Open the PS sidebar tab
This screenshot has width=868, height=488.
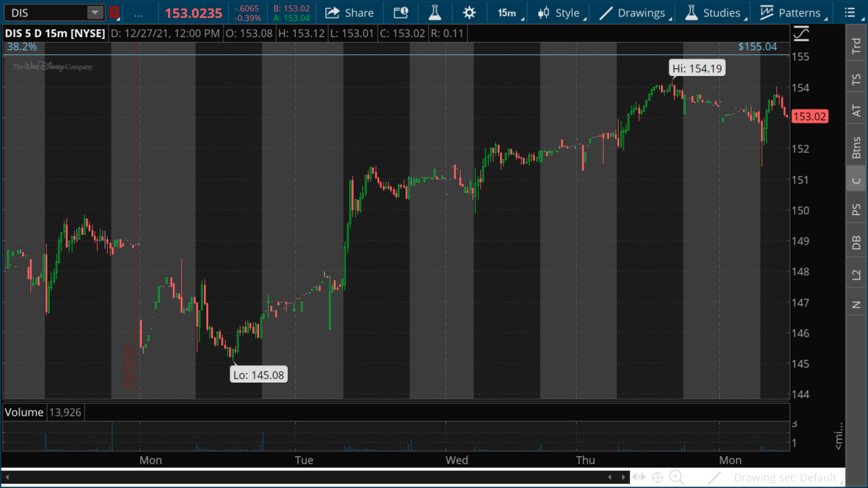click(856, 209)
